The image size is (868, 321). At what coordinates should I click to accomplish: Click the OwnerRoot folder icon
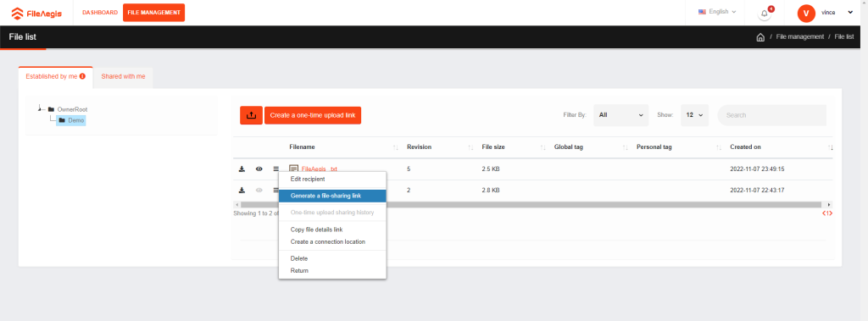pyautogui.click(x=51, y=109)
